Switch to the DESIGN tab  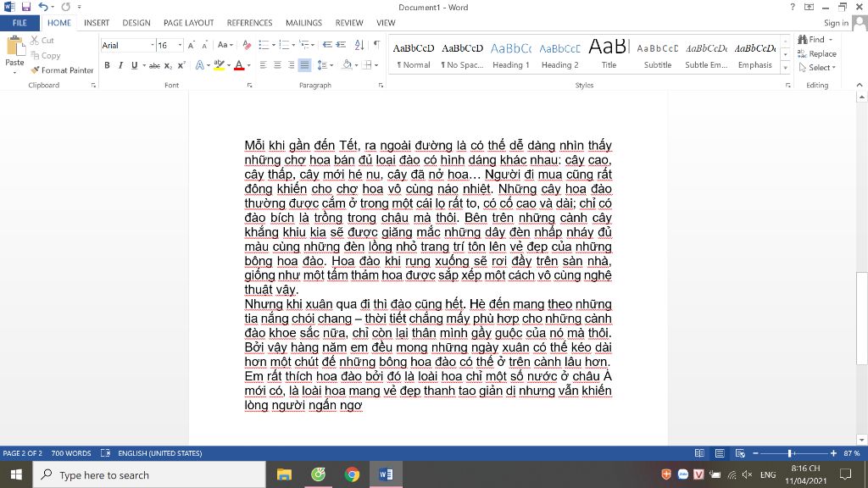point(136,23)
